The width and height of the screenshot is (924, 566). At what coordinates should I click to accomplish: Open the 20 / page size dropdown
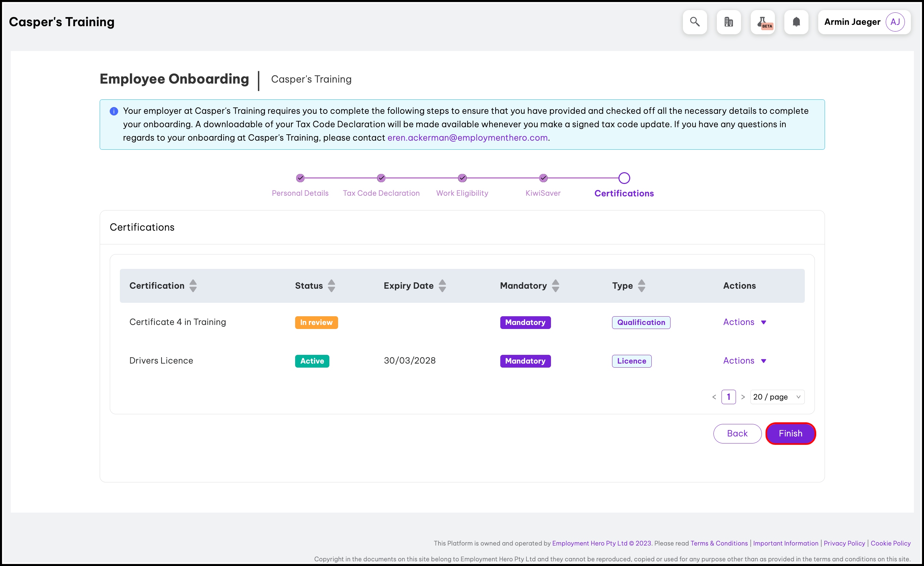click(777, 397)
